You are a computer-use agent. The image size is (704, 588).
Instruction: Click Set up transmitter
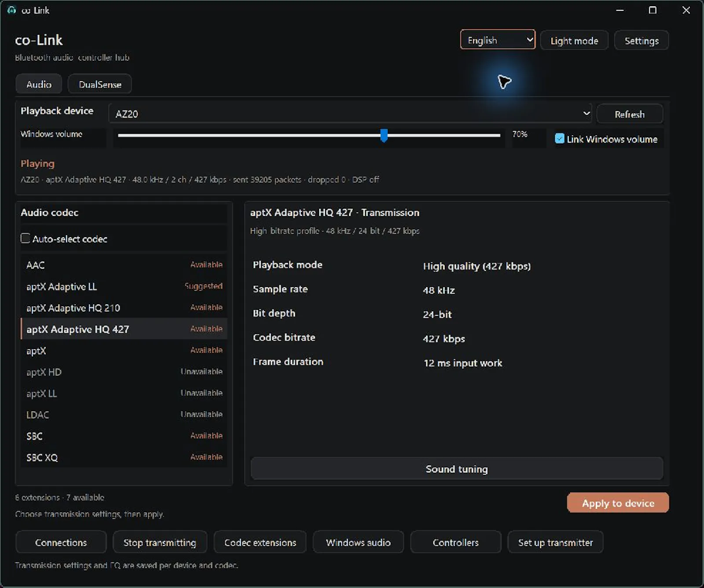coord(555,542)
